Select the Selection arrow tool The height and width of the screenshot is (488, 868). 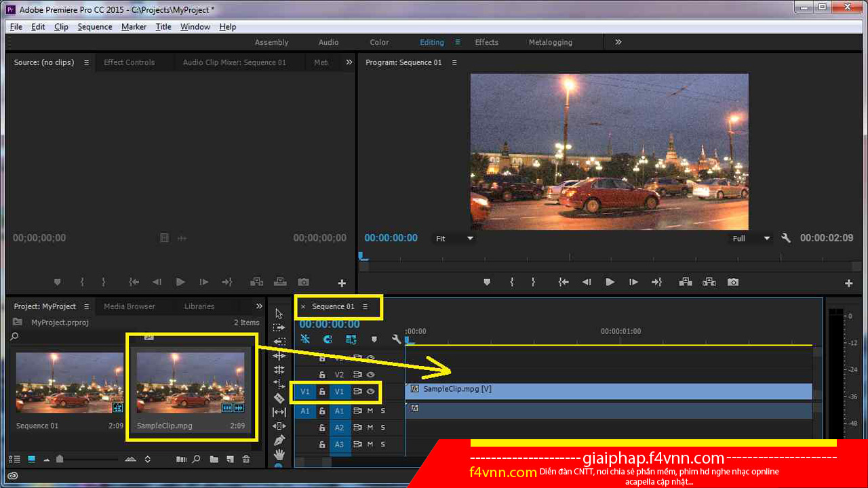point(279,313)
